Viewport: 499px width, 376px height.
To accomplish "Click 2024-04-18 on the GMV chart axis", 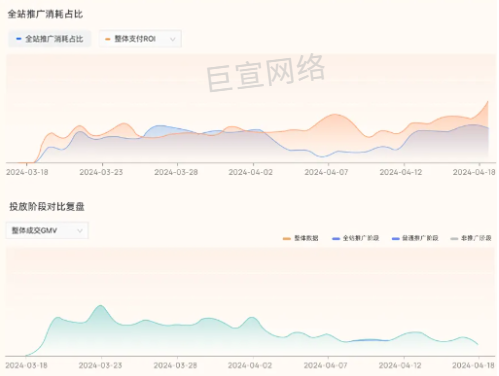I will coord(473,365).
